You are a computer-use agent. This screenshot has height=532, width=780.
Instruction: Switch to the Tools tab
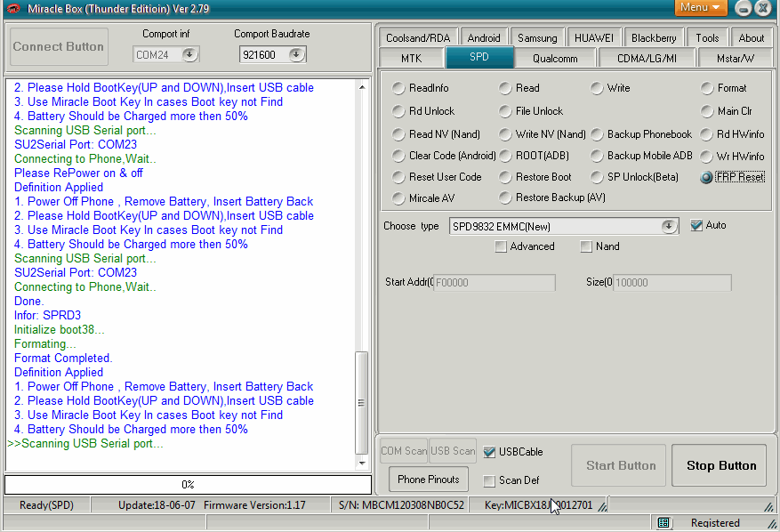click(707, 38)
